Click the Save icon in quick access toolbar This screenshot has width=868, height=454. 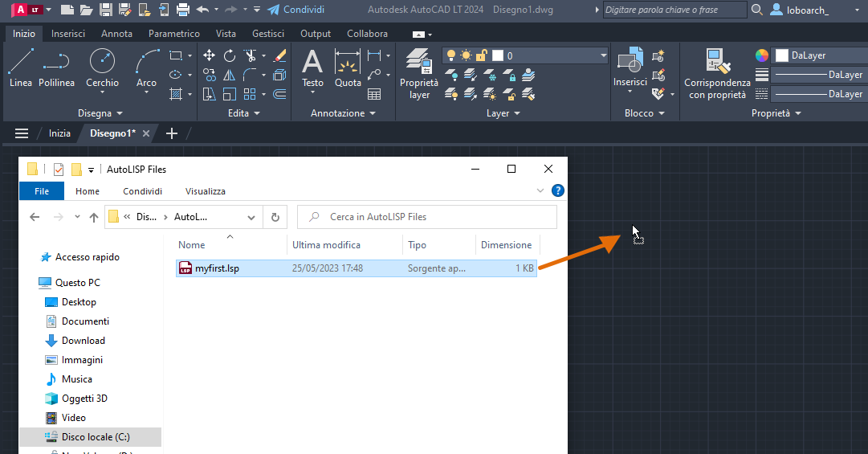pyautogui.click(x=106, y=10)
